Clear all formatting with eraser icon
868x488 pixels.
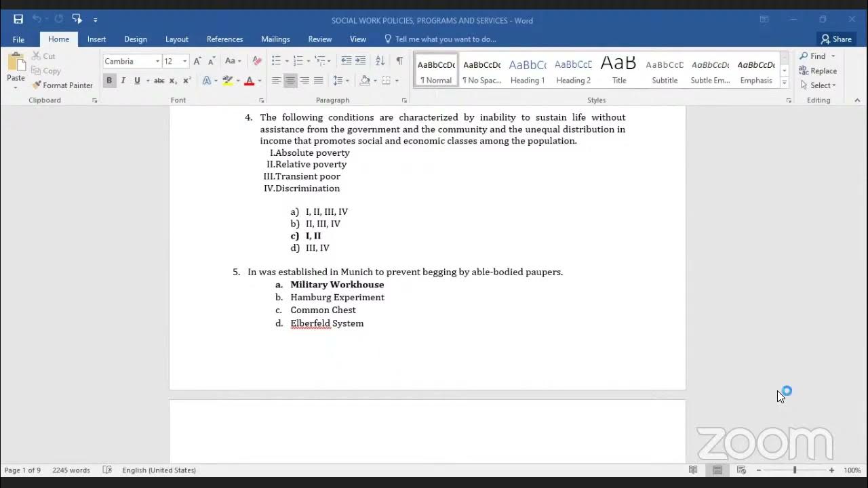coord(257,61)
